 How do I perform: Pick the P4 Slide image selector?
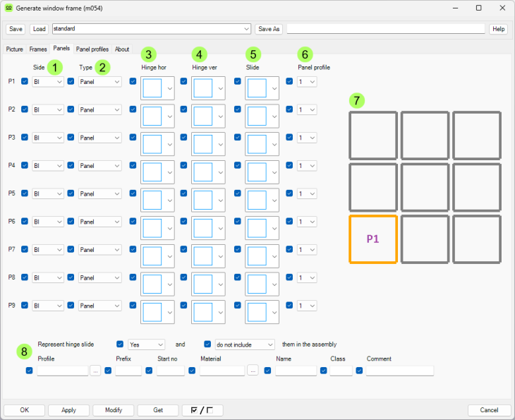(262, 172)
